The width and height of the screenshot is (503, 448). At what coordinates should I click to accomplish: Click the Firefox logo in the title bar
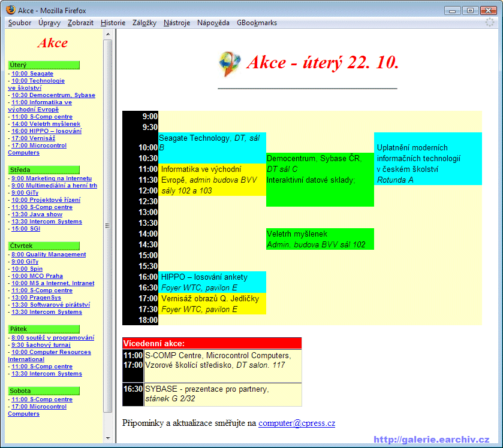click(x=11, y=10)
